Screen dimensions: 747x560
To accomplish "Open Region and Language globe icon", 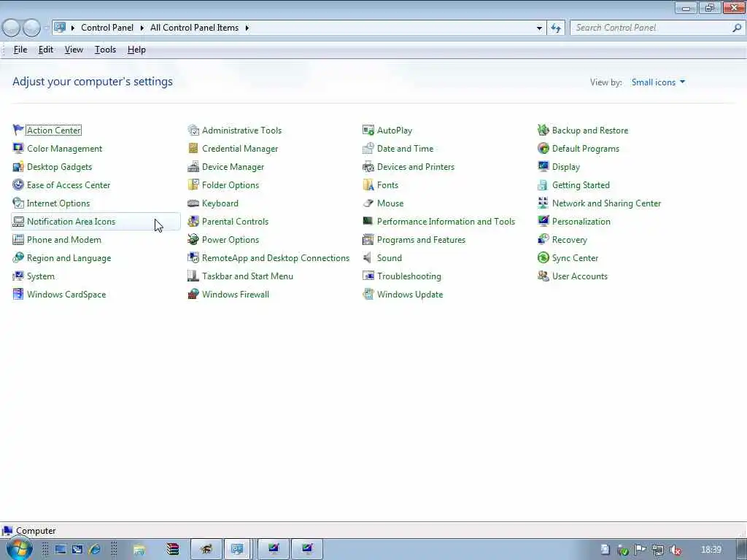I will point(18,257).
